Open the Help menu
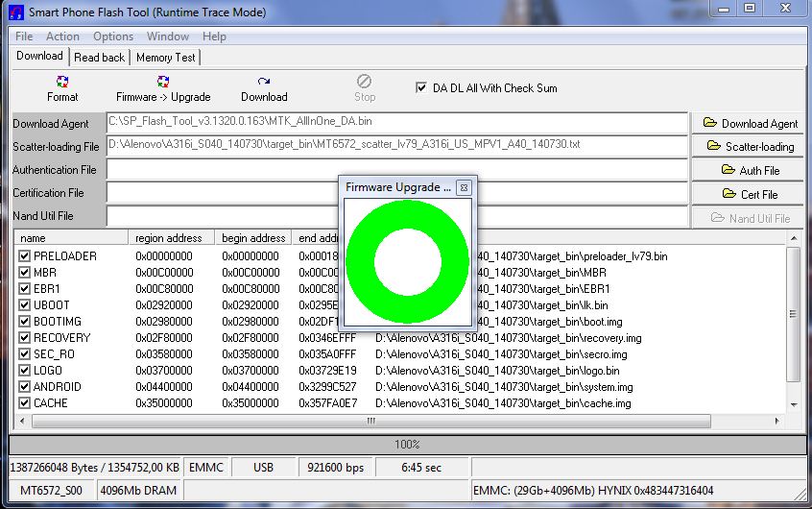 pyautogui.click(x=215, y=36)
